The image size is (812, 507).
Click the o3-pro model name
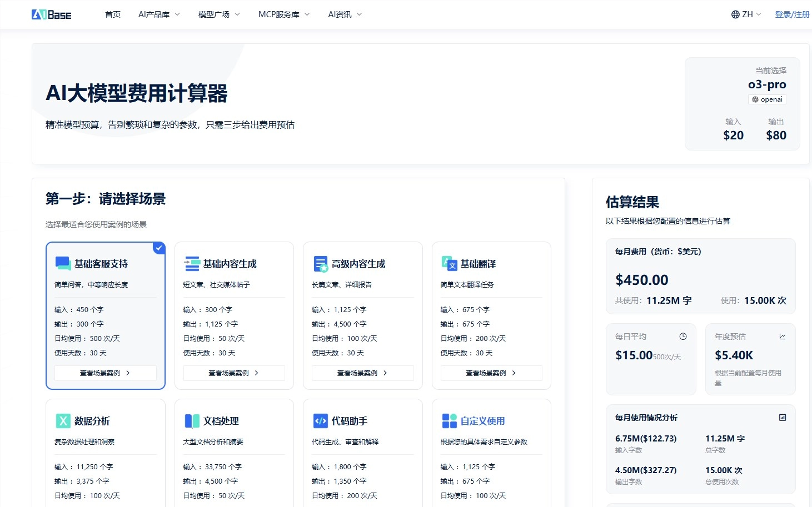pos(767,84)
